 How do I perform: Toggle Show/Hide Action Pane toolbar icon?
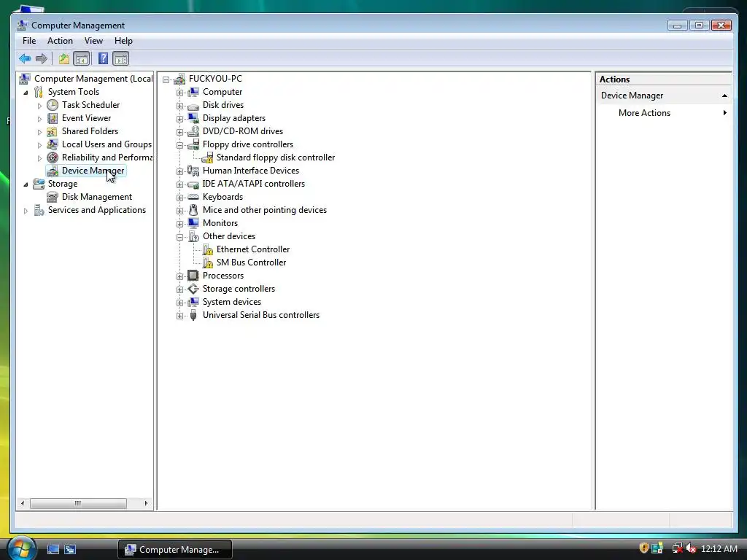(120, 58)
